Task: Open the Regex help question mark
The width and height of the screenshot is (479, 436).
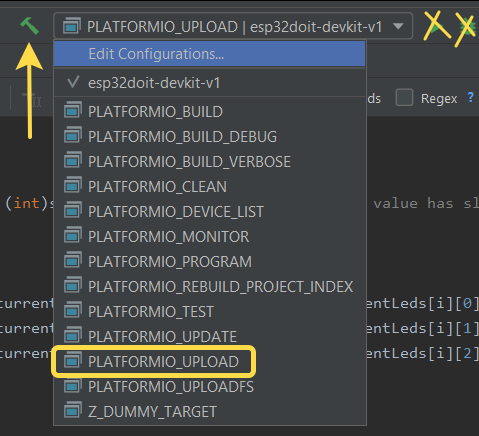Action: [x=470, y=97]
